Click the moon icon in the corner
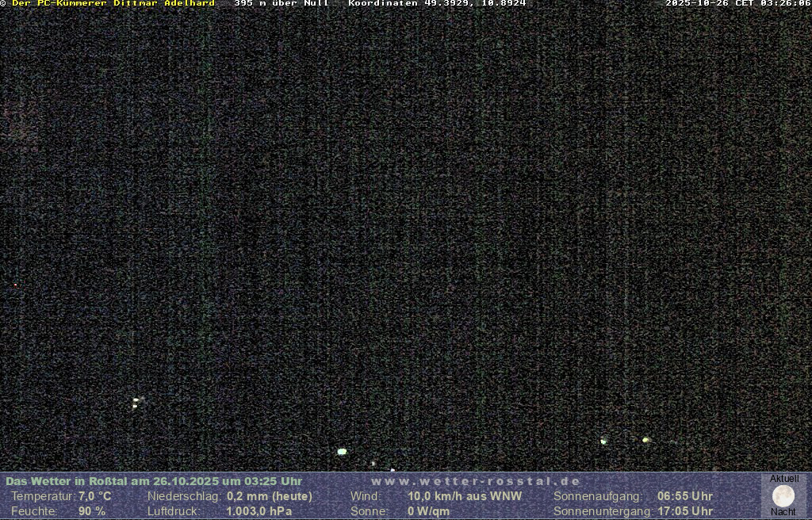This screenshot has width=812, height=520. coord(783,495)
